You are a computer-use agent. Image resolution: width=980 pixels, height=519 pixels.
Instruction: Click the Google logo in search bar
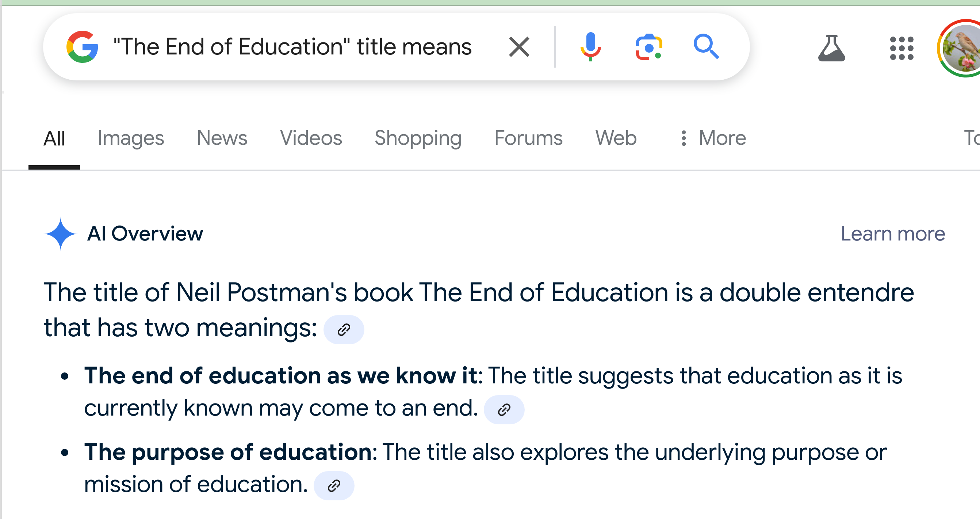point(82,47)
